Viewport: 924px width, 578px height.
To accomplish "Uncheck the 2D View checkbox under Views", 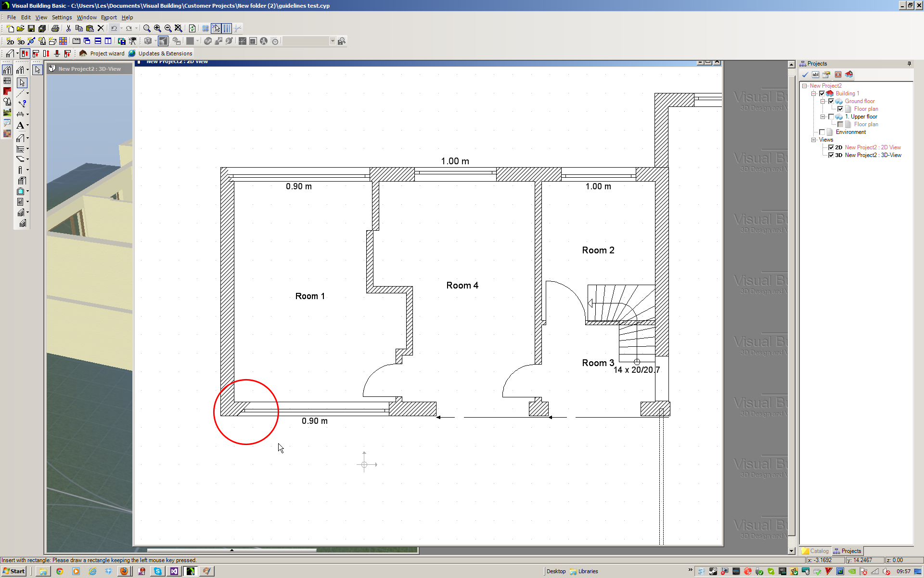I will pyautogui.click(x=831, y=147).
